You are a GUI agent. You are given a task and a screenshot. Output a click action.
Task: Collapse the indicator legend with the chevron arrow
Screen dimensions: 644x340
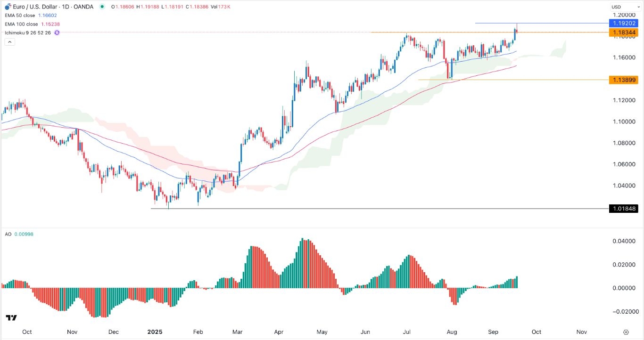click(x=9, y=41)
